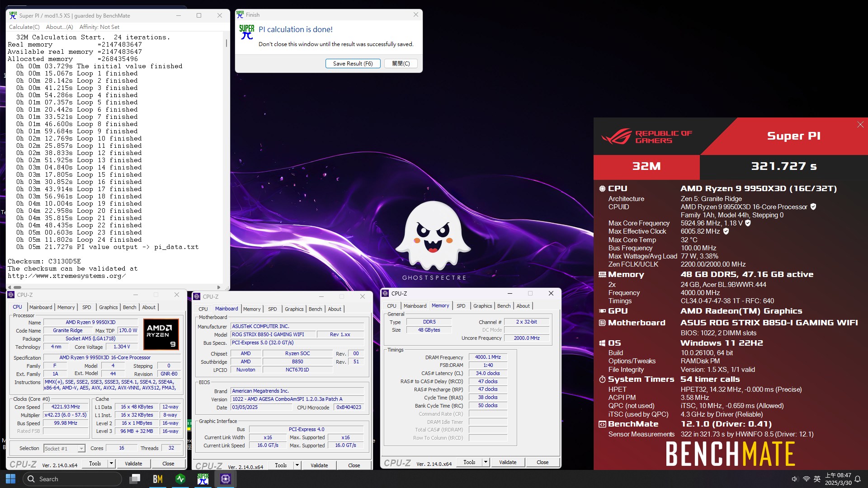Select CPU tab in Mainboard window
868x488 pixels.
tap(203, 309)
